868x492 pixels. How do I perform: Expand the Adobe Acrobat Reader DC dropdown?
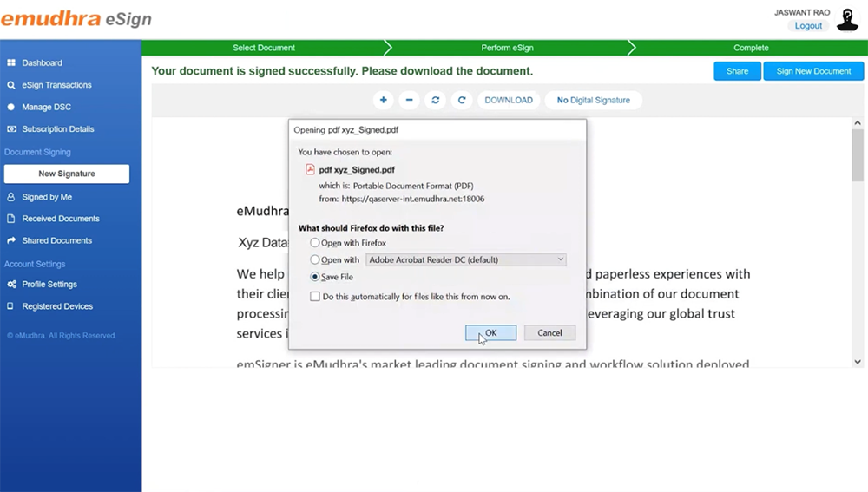[465, 259]
